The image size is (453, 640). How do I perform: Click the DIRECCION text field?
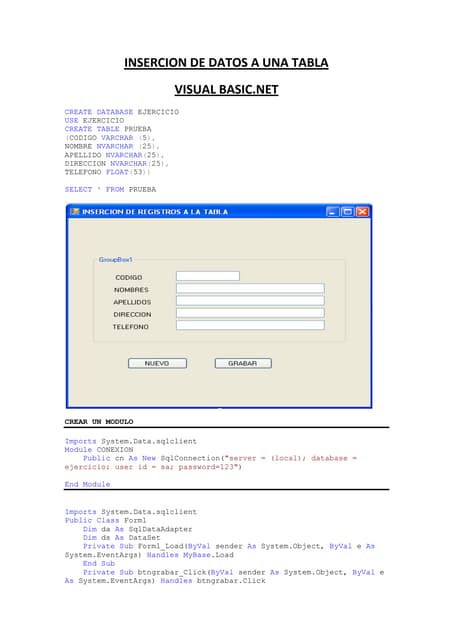pyautogui.click(x=250, y=313)
